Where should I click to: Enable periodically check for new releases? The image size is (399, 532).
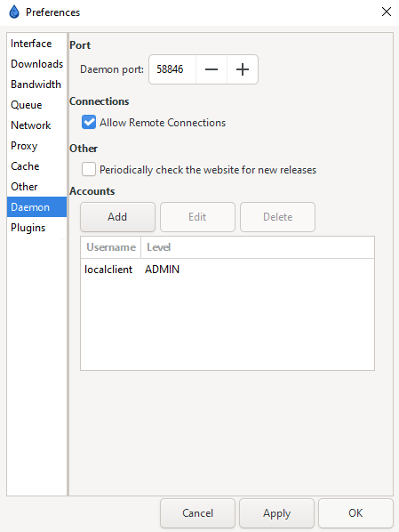(x=89, y=169)
